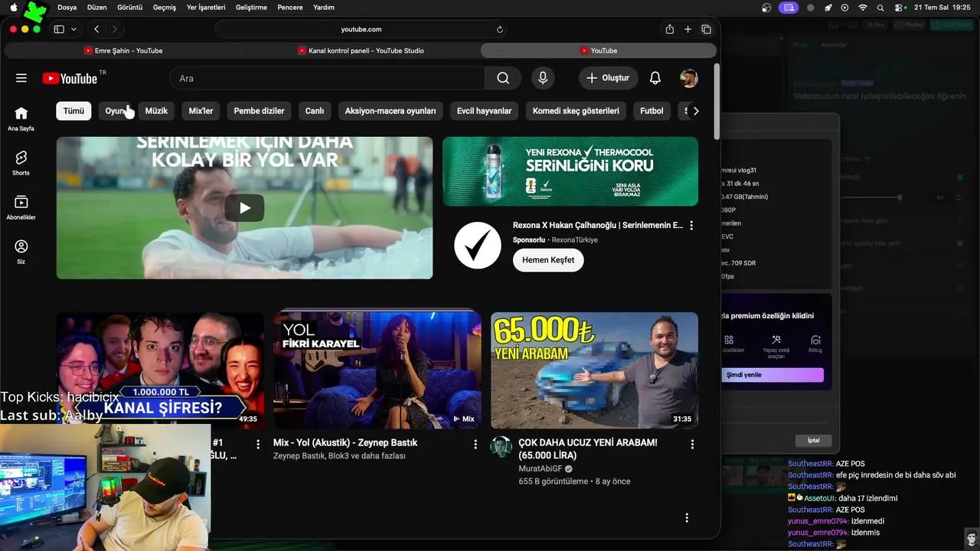This screenshot has width=980, height=551.
Task: Click the YouTube page vertical scrollbar
Action: pyautogui.click(x=717, y=102)
